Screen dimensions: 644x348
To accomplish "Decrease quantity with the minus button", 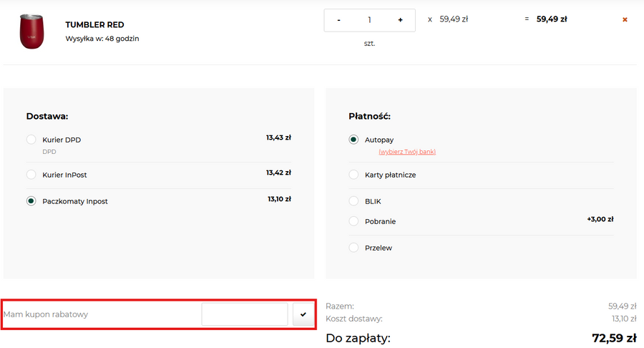I will [338, 20].
